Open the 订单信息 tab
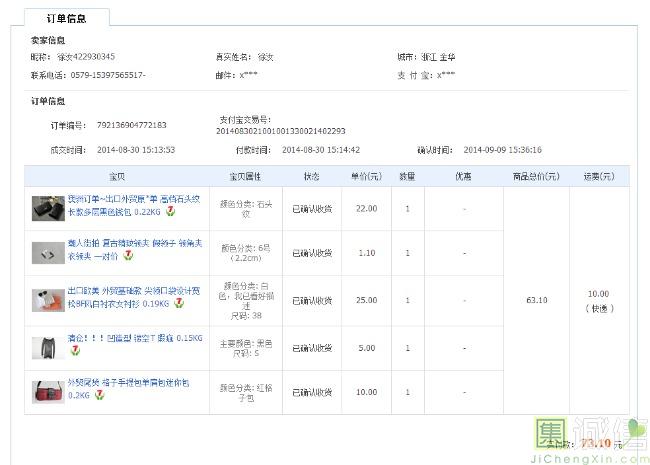Viewport: 650px width, 465px height. click(x=66, y=18)
